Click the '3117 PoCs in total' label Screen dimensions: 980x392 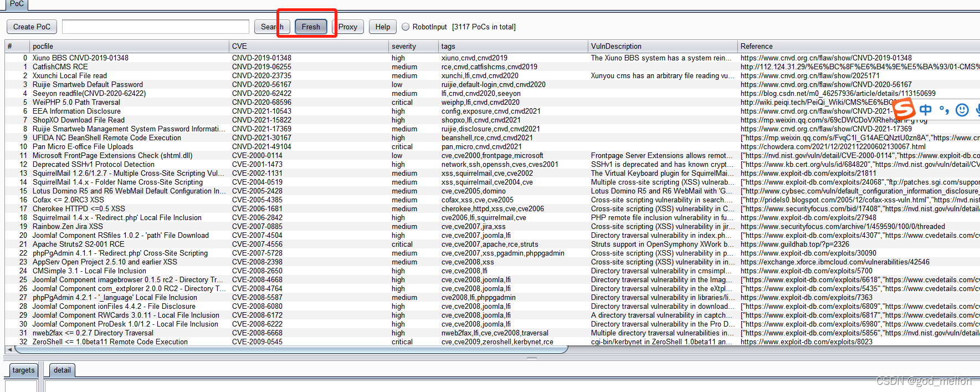[484, 27]
